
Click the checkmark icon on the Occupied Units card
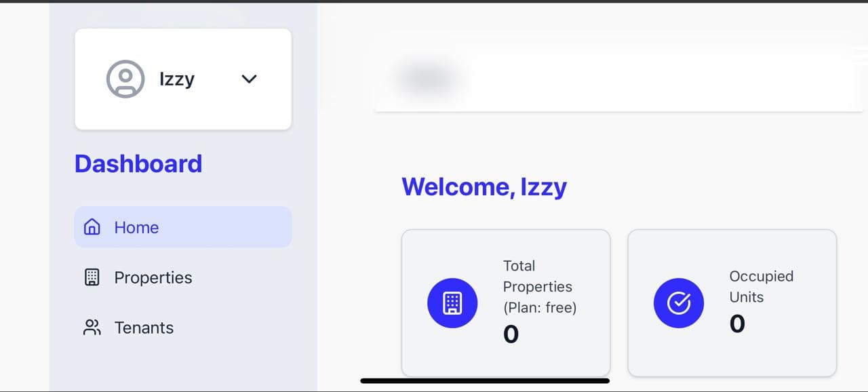point(679,303)
